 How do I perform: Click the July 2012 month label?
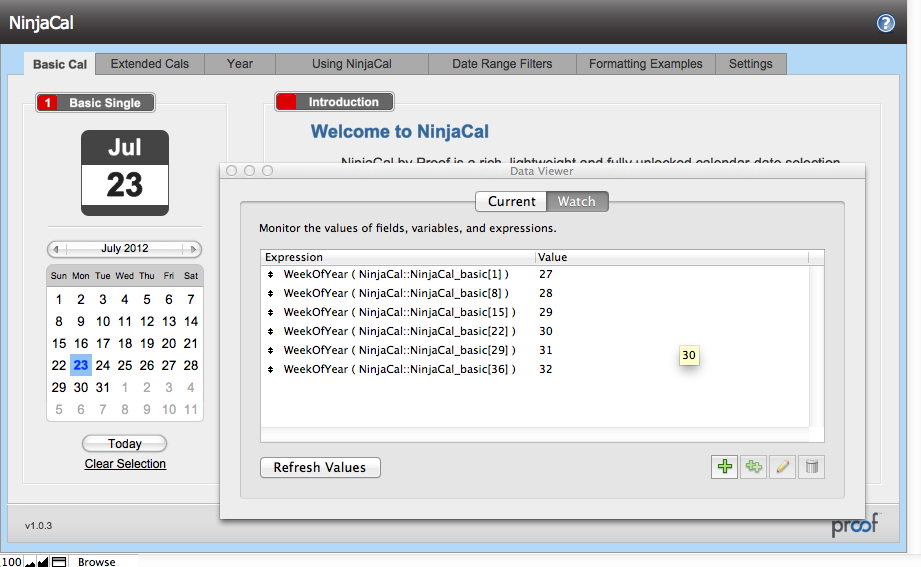[x=125, y=249]
